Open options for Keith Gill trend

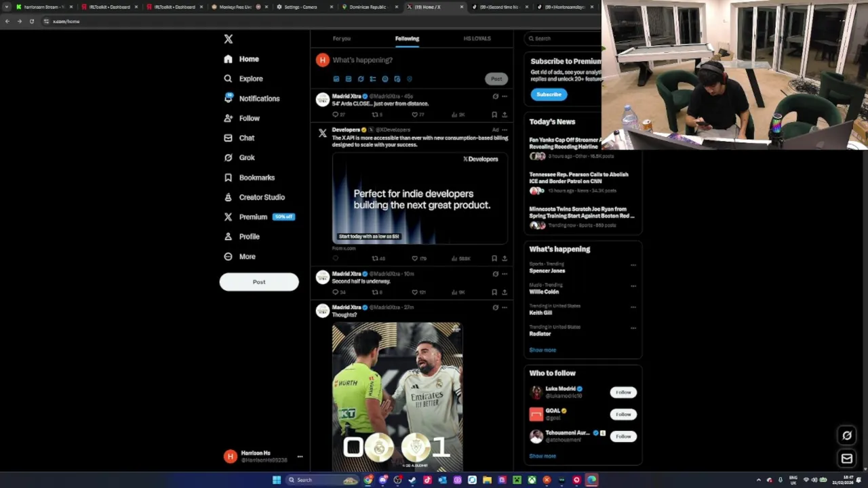point(633,307)
